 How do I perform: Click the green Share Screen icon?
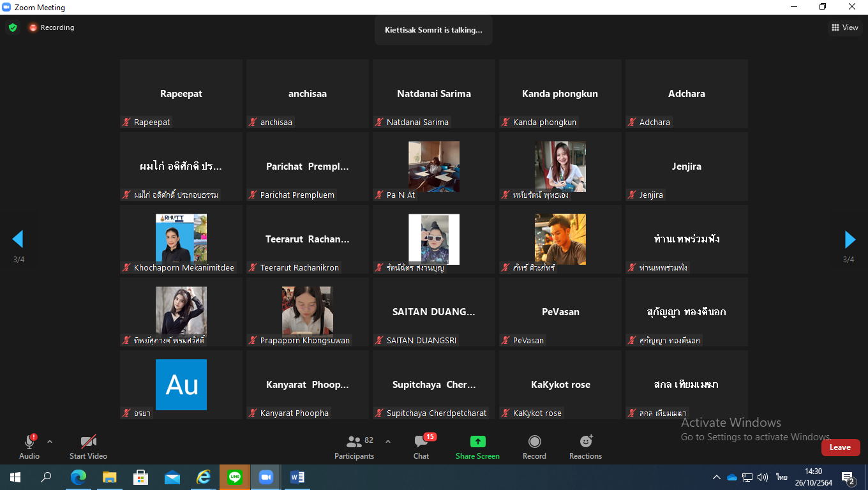477,442
